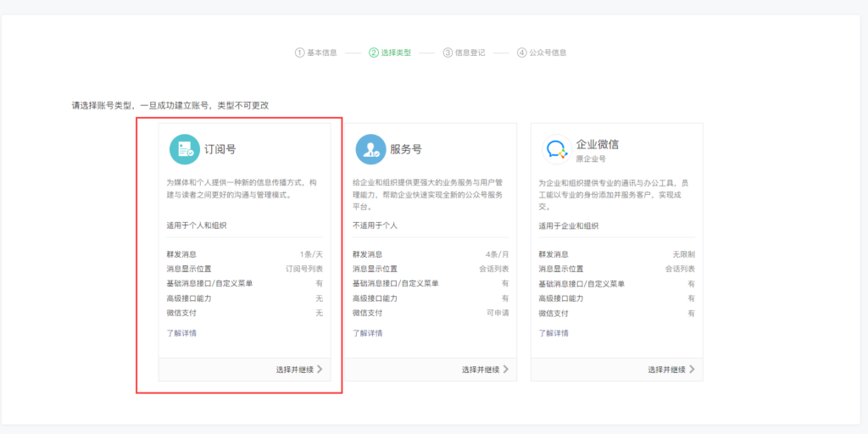Click 微信支付 label in 服务号 card

[x=368, y=313]
